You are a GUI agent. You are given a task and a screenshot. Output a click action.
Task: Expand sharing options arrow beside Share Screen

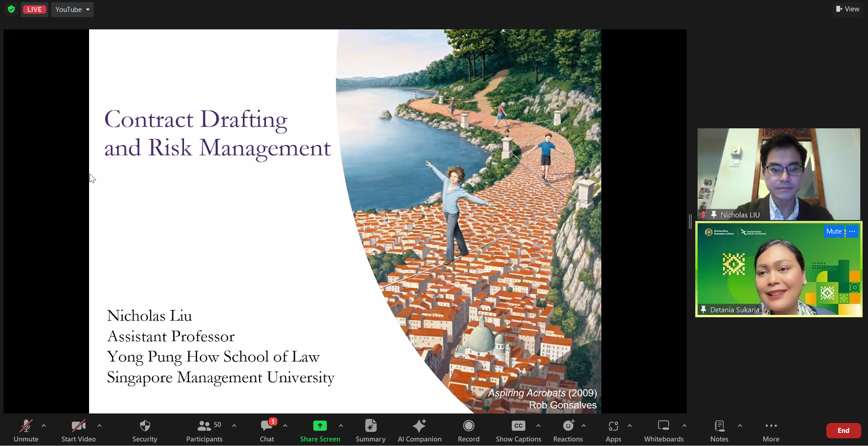[x=341, y=426]
